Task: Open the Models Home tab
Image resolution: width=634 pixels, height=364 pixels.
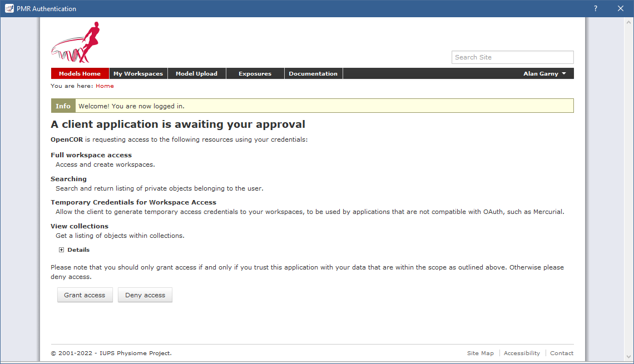Action: tap(80, 73)
